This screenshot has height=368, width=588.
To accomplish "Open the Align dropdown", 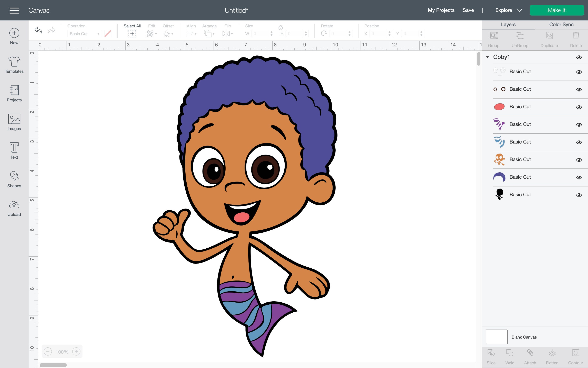I will 192,34.
